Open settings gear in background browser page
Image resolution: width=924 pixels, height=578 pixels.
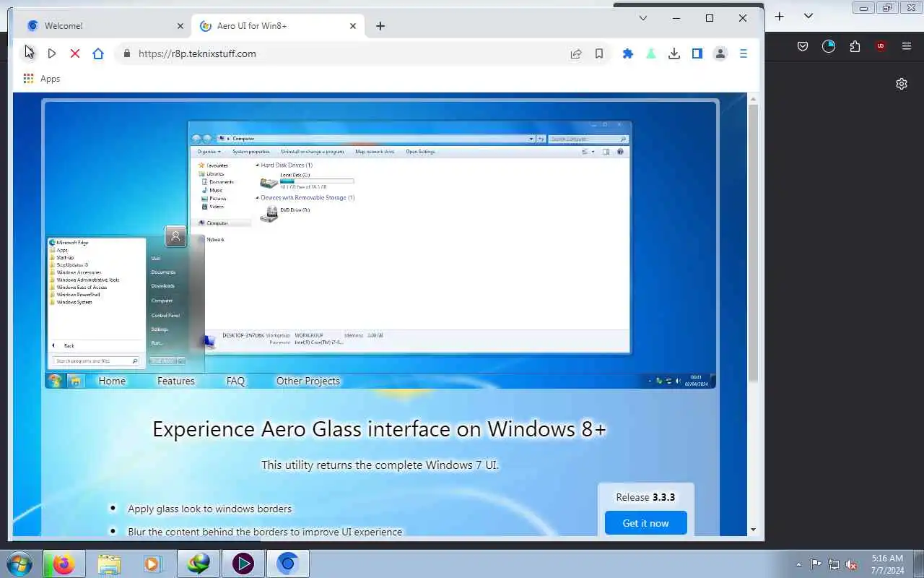pos(902,84)
